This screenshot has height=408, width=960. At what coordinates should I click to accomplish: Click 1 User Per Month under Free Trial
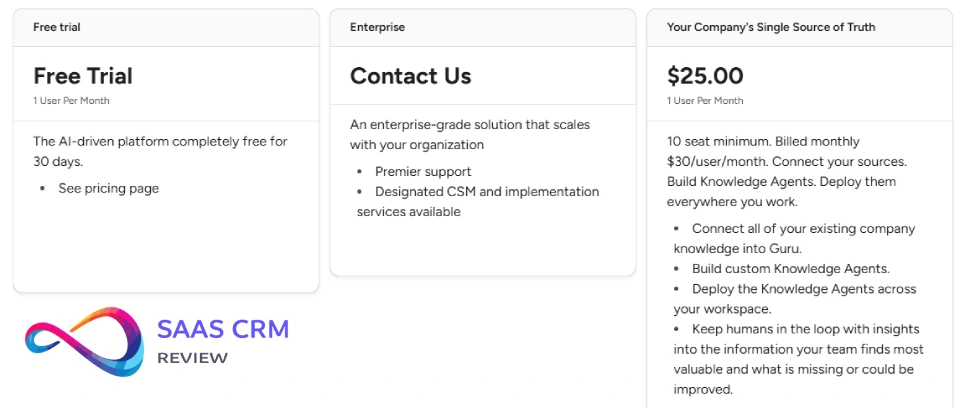[71, 101]
